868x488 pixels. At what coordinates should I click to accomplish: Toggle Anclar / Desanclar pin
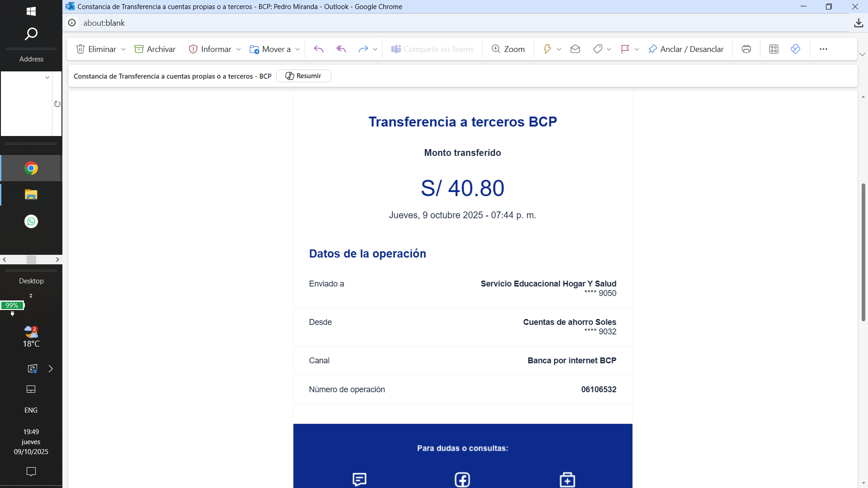click(686, 49)
